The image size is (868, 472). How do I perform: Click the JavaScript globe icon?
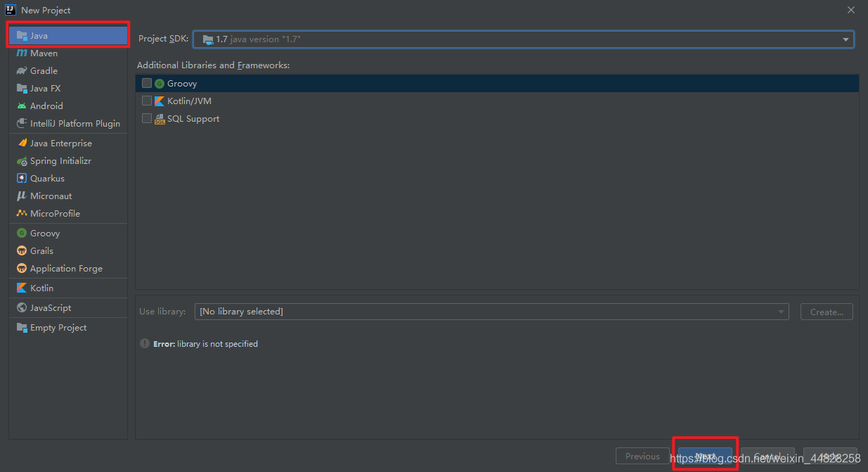[22, 308]
